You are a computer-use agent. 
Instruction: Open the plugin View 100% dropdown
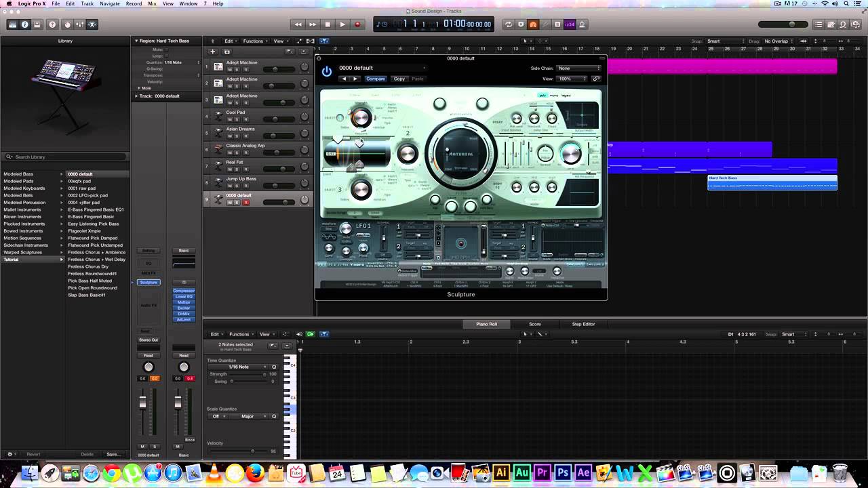tap(573, 79)
